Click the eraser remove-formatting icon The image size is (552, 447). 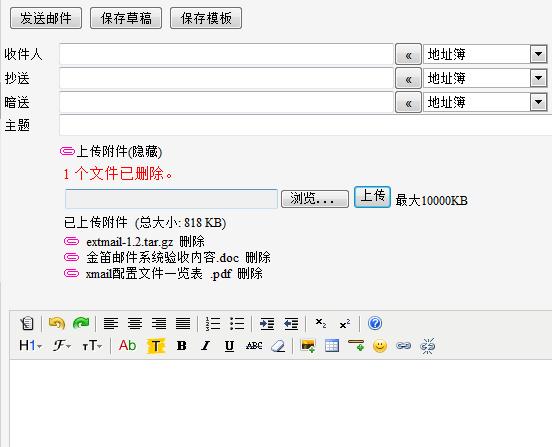[278, 346]
